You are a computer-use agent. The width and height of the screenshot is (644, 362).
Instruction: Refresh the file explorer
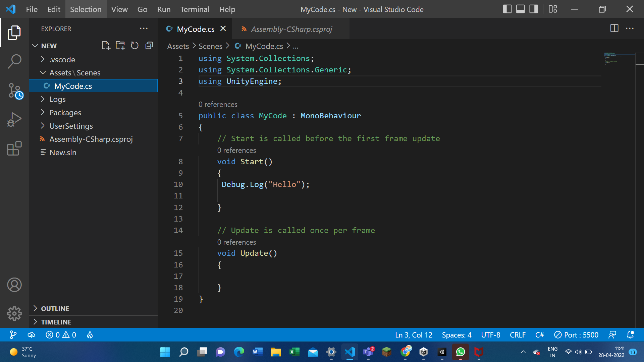tap(135, 45)
